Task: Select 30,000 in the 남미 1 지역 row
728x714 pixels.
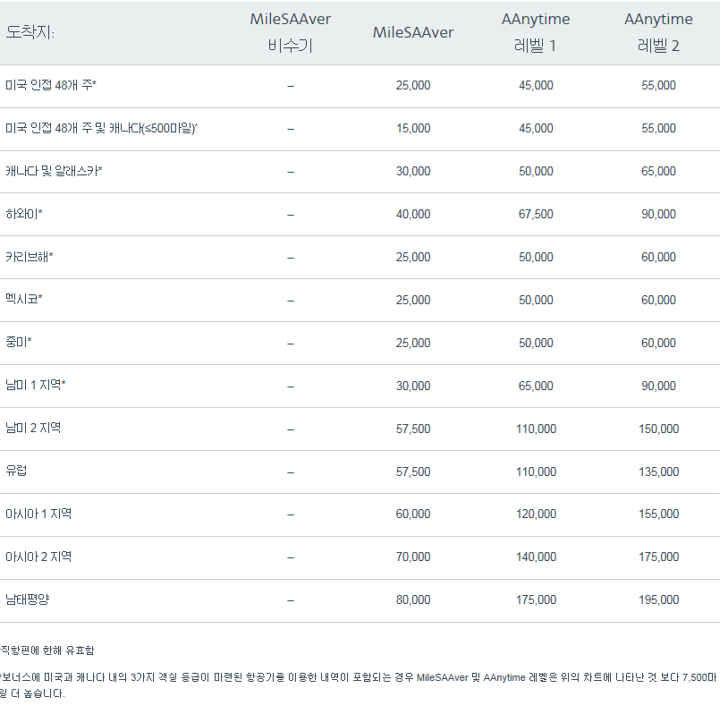Action: click(413, 386)
